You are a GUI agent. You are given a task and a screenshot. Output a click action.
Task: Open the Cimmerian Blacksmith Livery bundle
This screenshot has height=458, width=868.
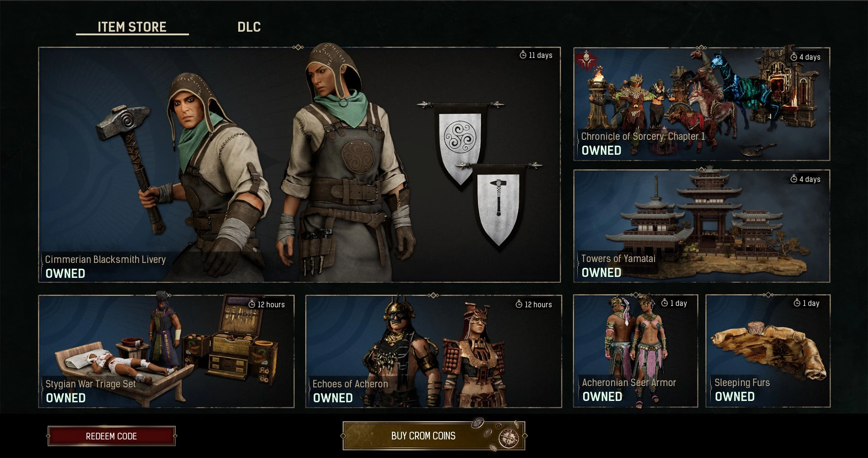pos(299,165)
